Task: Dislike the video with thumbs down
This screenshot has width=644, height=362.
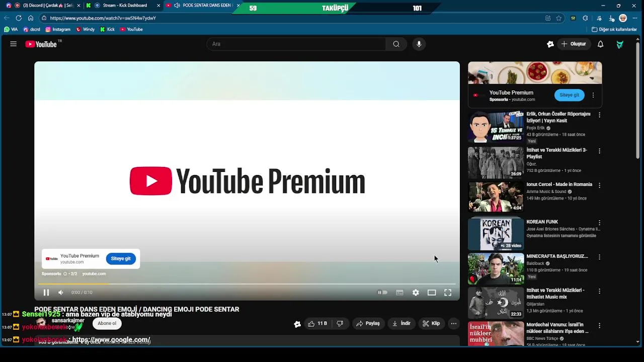Action: click(340, 324)
